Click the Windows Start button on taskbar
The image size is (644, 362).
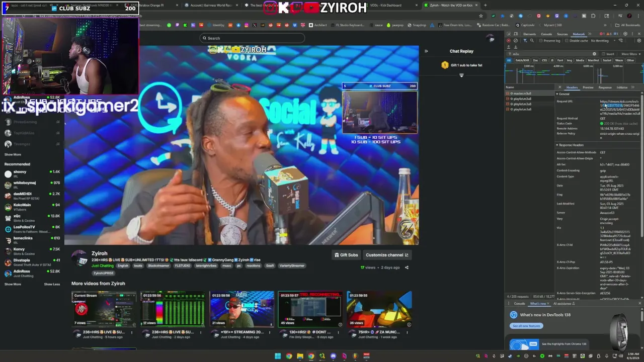[278, 356]
